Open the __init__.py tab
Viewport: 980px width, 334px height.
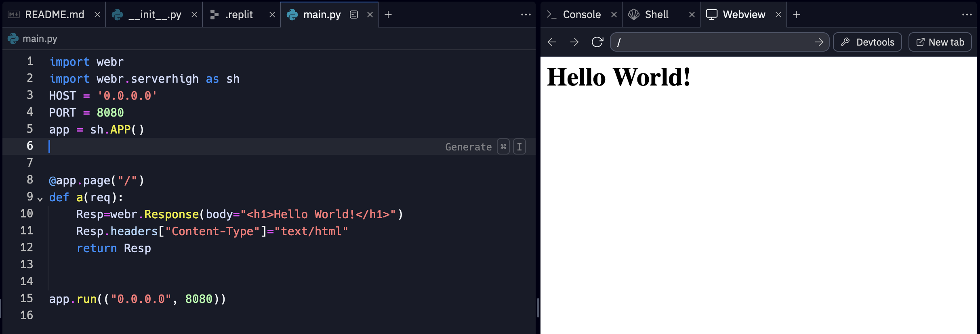click(x=154, y=15)
